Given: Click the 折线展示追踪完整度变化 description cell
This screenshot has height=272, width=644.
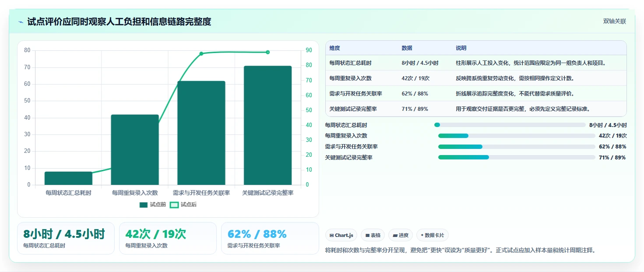Looking at the screenshot, I should (x=515, y=94).
